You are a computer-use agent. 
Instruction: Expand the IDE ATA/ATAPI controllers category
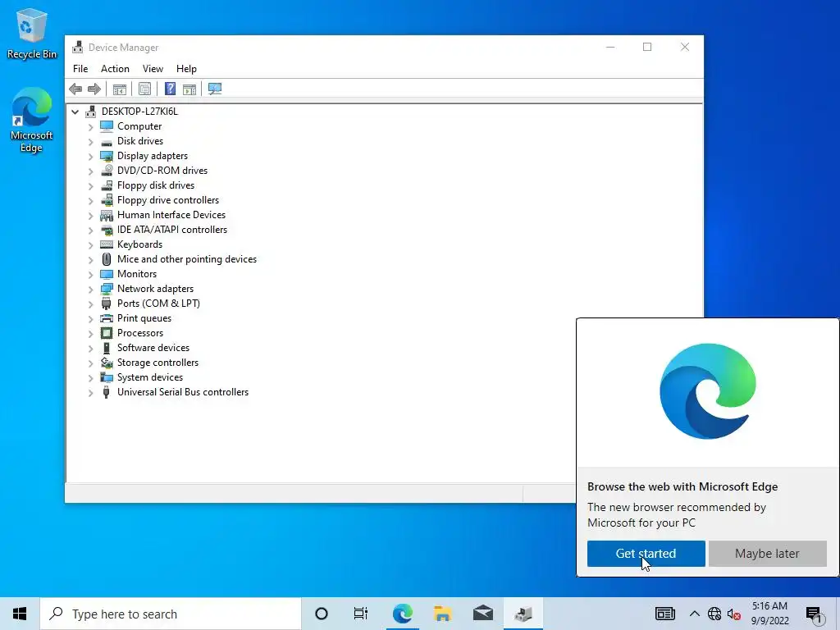[90, 231]
